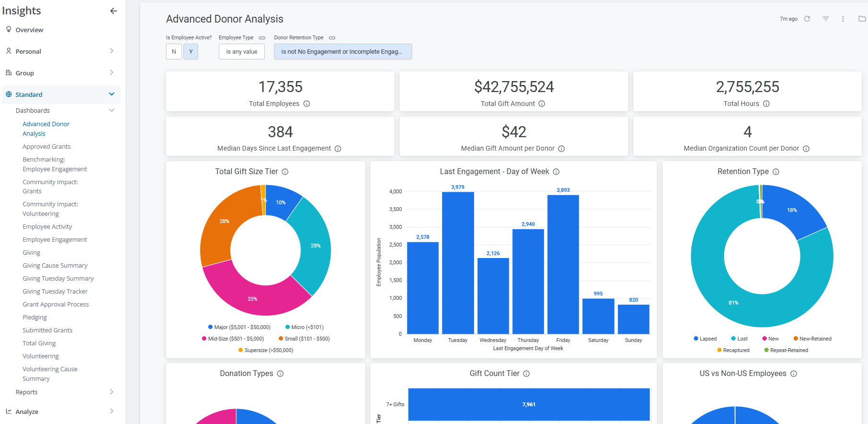Go to the Overview page

(x=29, y=30)
